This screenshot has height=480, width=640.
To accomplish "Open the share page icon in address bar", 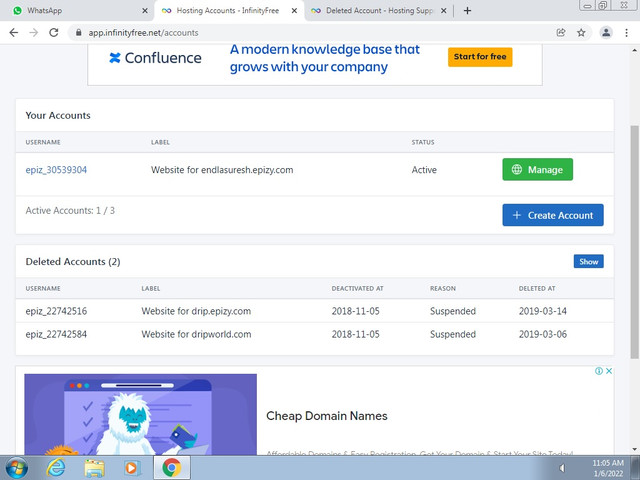I will pos(561,33).
